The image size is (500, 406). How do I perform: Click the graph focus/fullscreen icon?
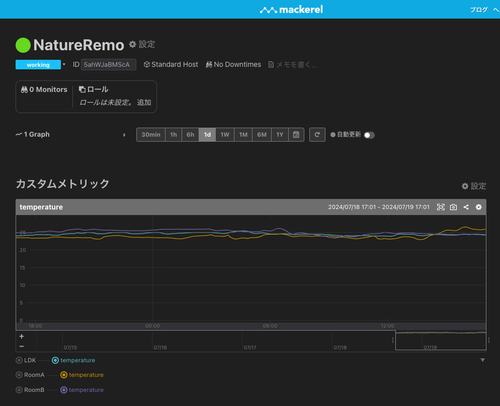click(x=441, y=207)
